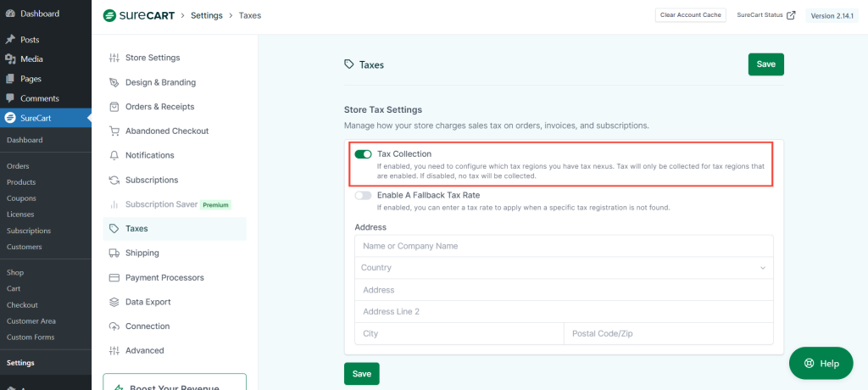Open Cart in SureCart submenu
The image size is (868, 390).
pyautogui.click(x=14, y=288)
